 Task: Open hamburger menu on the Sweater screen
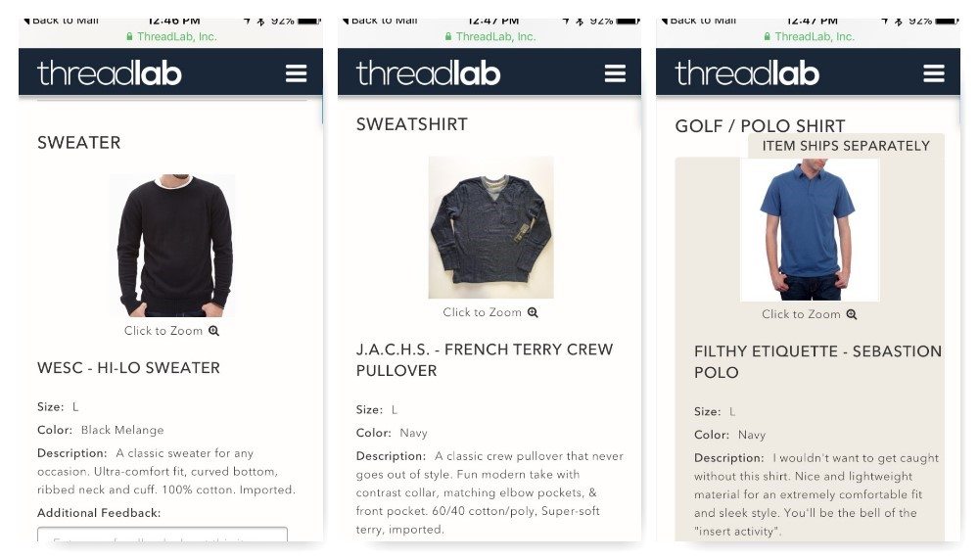[296, 73]
